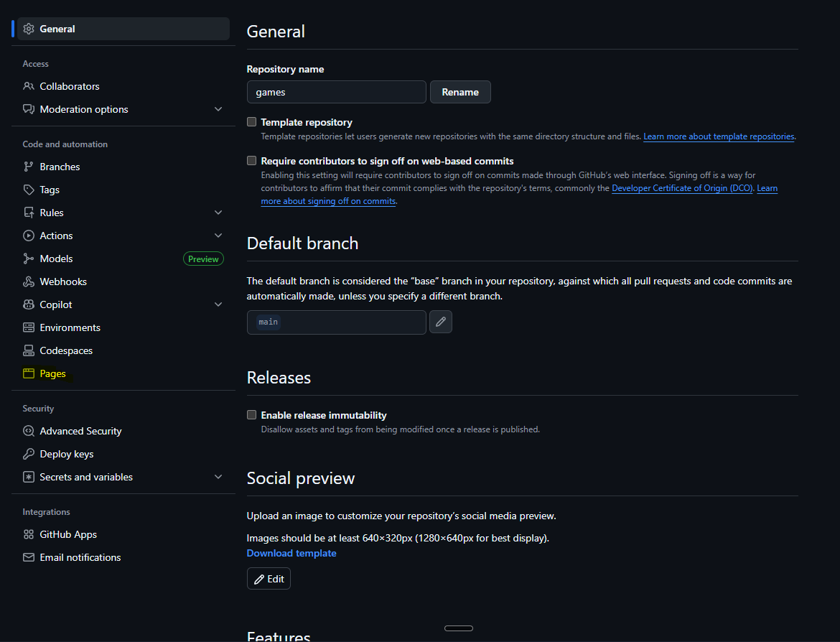Toggle Enable release immutability checkbox
840x642 pixels.
click(252, 415)
